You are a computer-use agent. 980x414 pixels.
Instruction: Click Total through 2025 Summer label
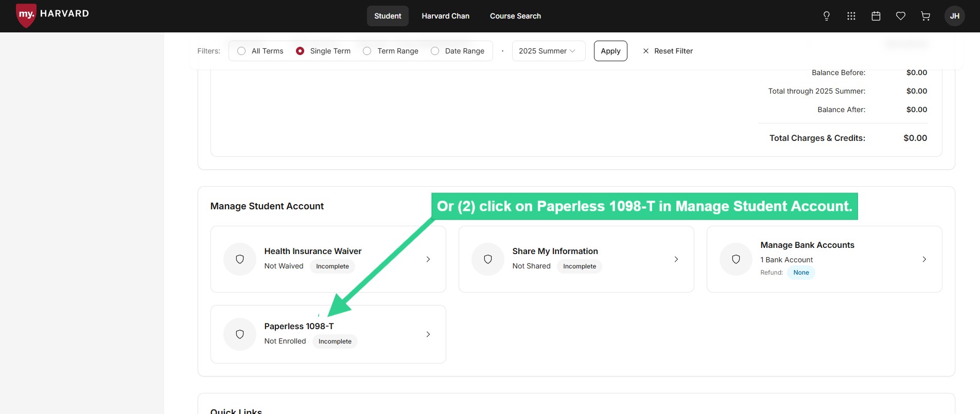(x=817, y=91)
